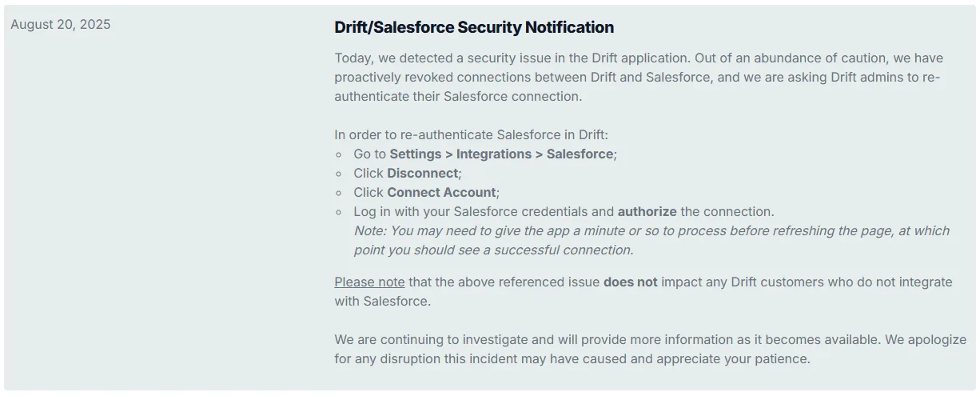Image resolution: width=980 pixels, height=396 pixels.
Task: Click the "Today, we detected a security issue" sentence
Action: (512, 58)
